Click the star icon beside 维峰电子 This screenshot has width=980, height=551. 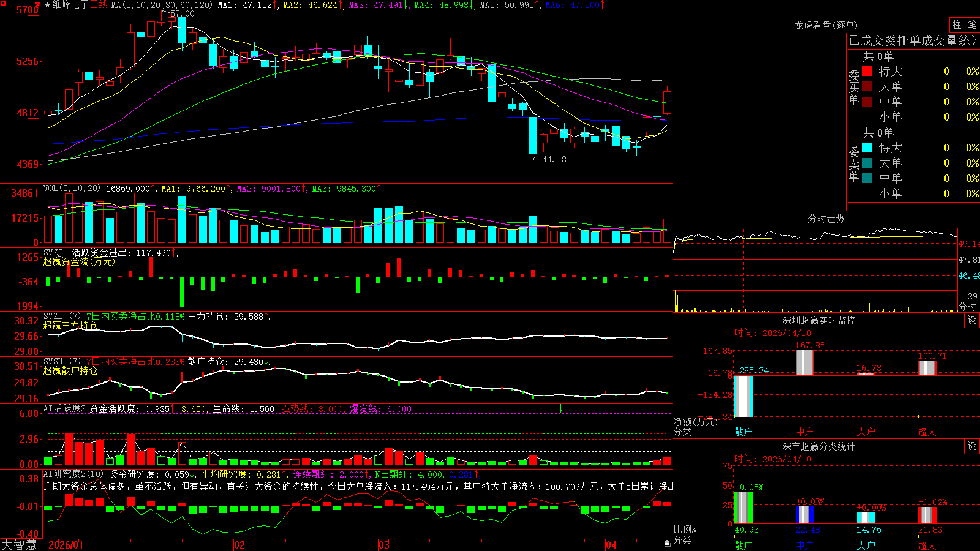click(47, 5)
